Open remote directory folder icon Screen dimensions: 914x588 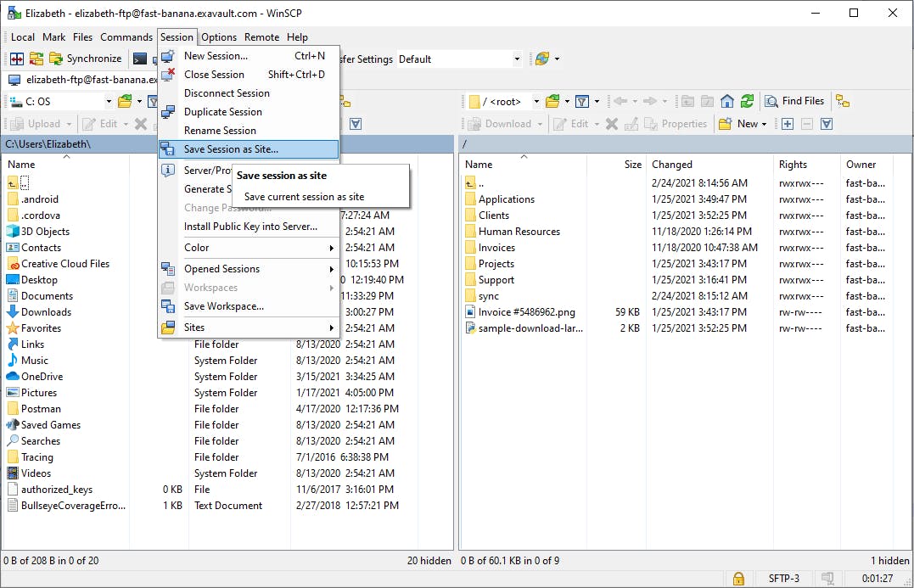click(x=552, y=102)
